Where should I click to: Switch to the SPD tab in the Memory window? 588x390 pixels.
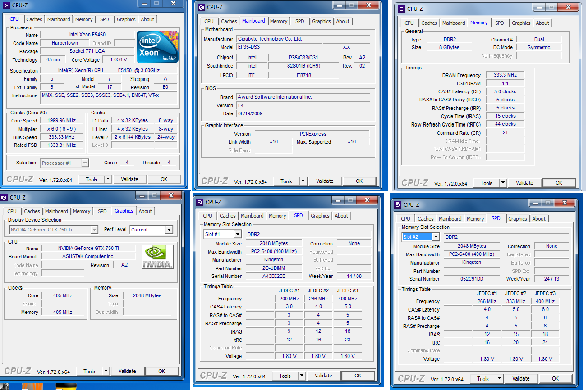click(500, 23)
